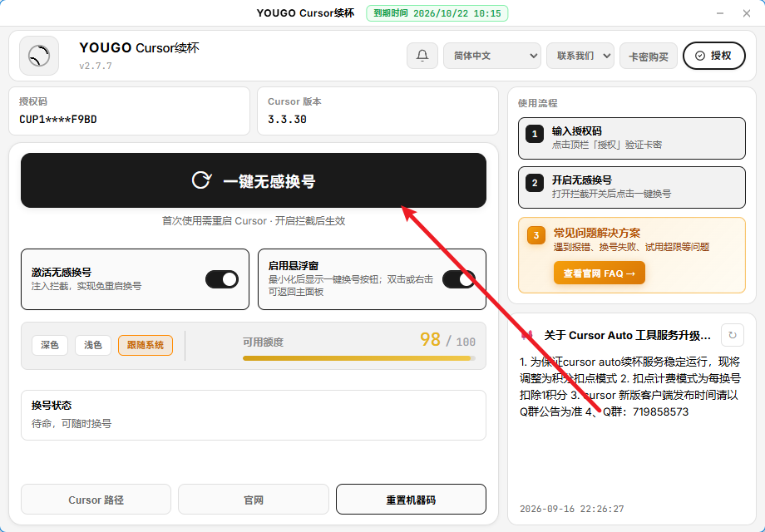
Task: Click the 使用流程 heading
Action: [x=537, y=103]
